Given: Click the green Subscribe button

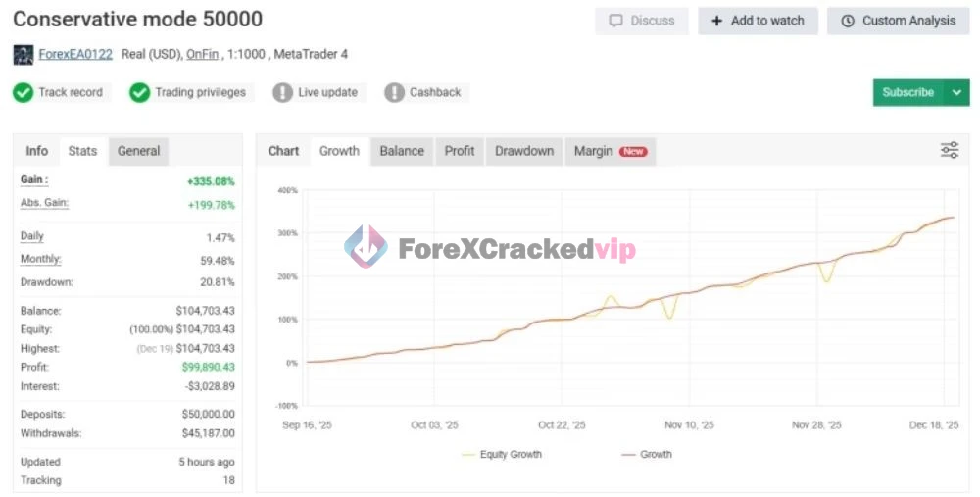Looking at the screenshot, I should click(x=907, y=92).
